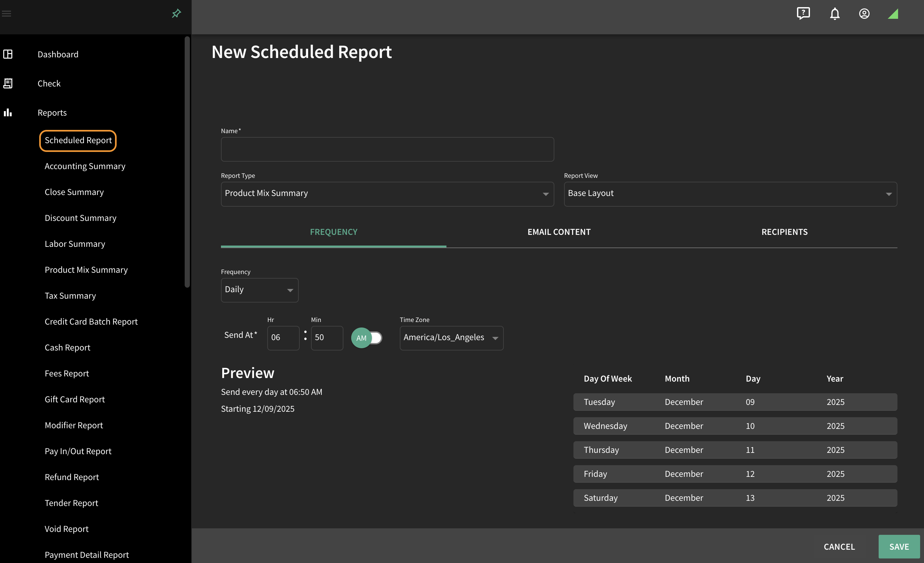The width and height of the screenshot is (924, 563).
Task: Click the Save button
Action: (899, 546)
